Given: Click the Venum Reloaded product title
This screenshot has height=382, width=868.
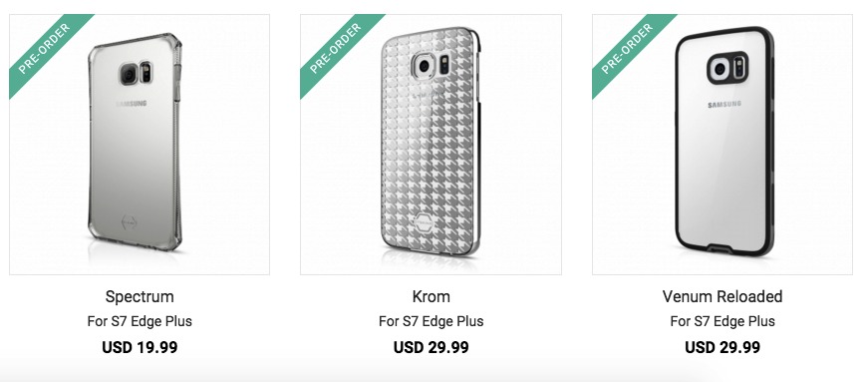Looking at the screenshot, I should [723, 296].
